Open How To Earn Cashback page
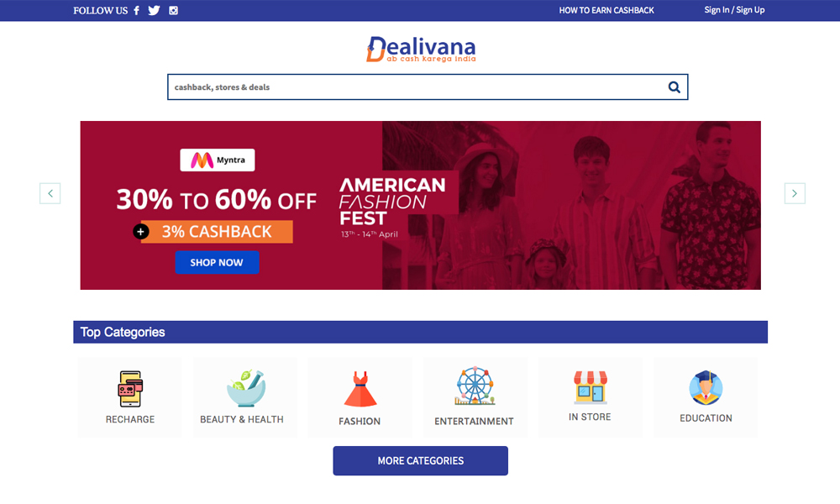The image size is (840, 504). point(606,10)
